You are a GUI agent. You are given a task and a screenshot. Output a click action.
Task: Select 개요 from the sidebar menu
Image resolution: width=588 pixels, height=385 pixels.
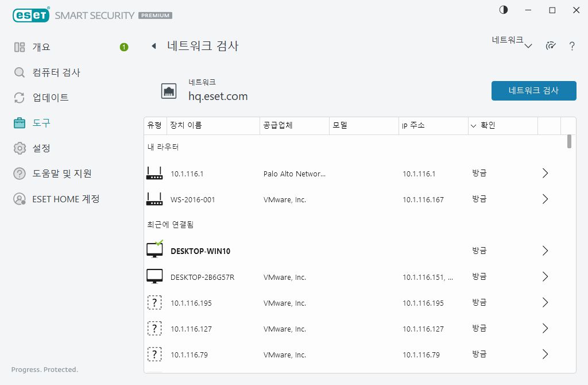[18, 47]
